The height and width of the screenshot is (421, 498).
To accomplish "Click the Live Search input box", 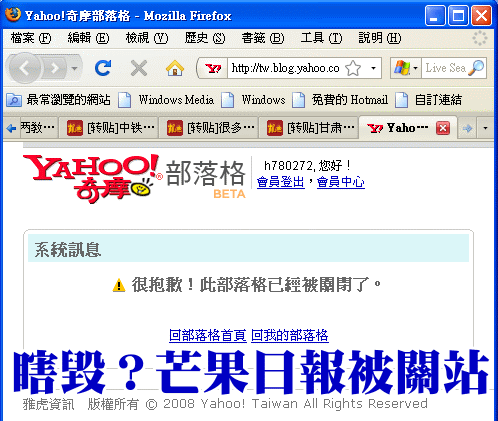I will point(445,68).
